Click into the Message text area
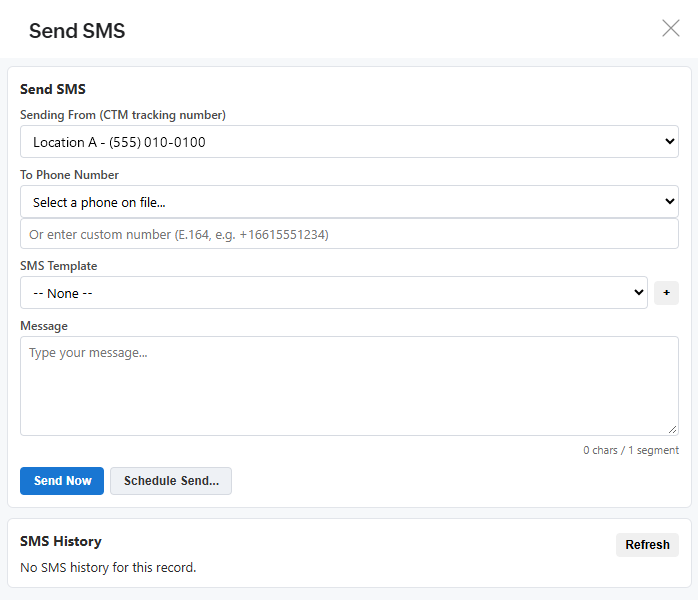Image resolution: width=698 pixels, height=600 pixels. (349, 386)
